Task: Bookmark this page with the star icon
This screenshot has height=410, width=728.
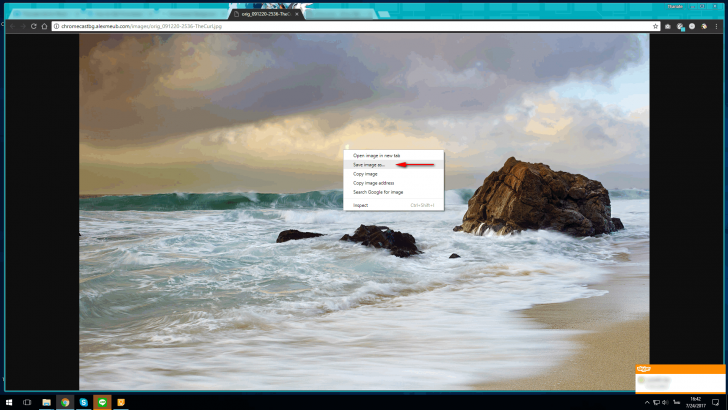Action: (x=656, y=26)
